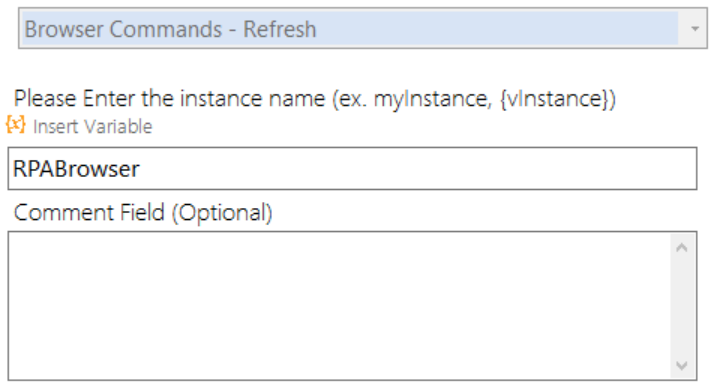714x392 pixels.
Task: Click the highlighted Browser Commands - Refresh text
Action: click(170, 29)
